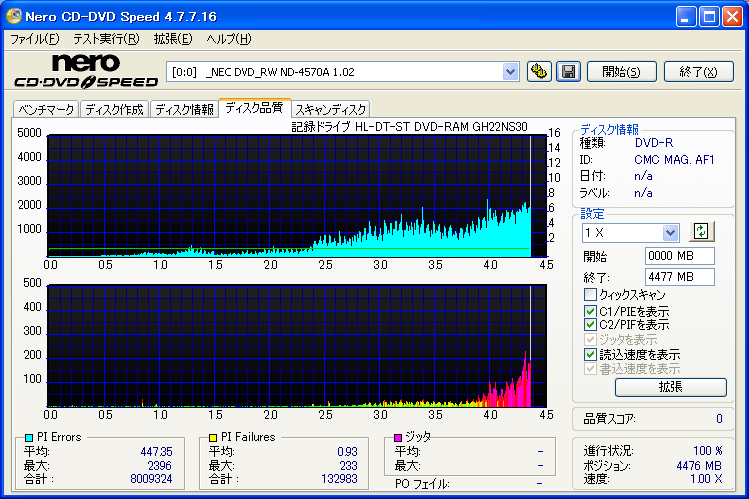Uncheck the C2/PIFを表示 checkbox
Image resolution: width=749 pixels, height=499 pixels.
[x=590, y=325]
